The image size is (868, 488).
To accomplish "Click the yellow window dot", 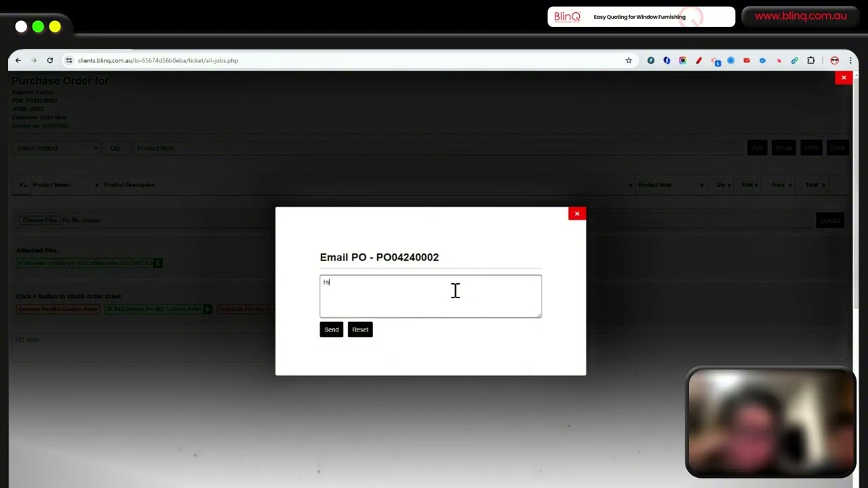I will (x=55, y=26).
